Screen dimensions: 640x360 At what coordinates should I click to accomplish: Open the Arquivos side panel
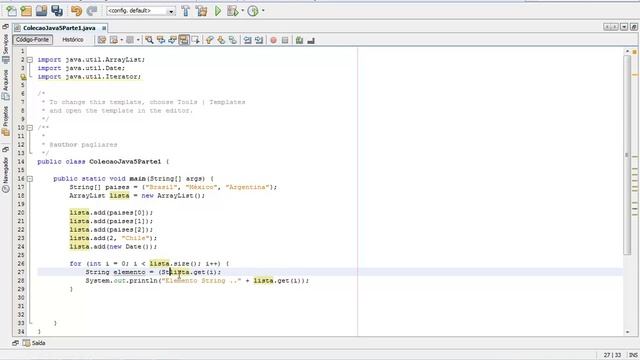tap(5, 84)
